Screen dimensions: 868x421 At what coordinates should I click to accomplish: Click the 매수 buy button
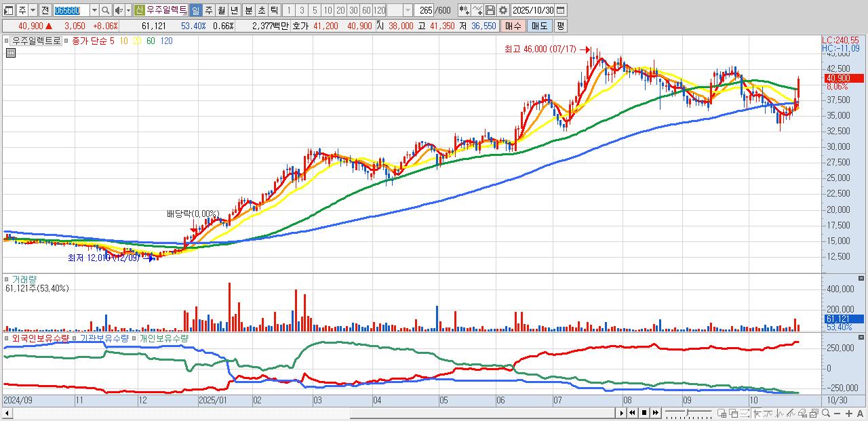(513, 26)
